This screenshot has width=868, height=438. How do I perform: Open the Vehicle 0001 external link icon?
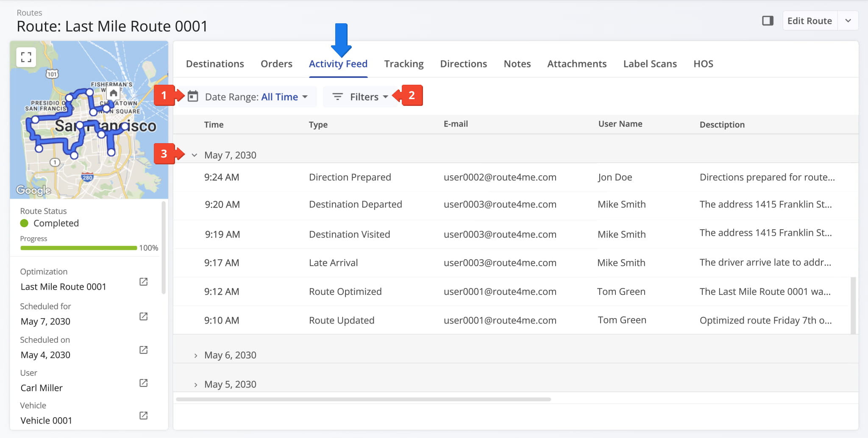pyautogui.click(x=144, y=416)
